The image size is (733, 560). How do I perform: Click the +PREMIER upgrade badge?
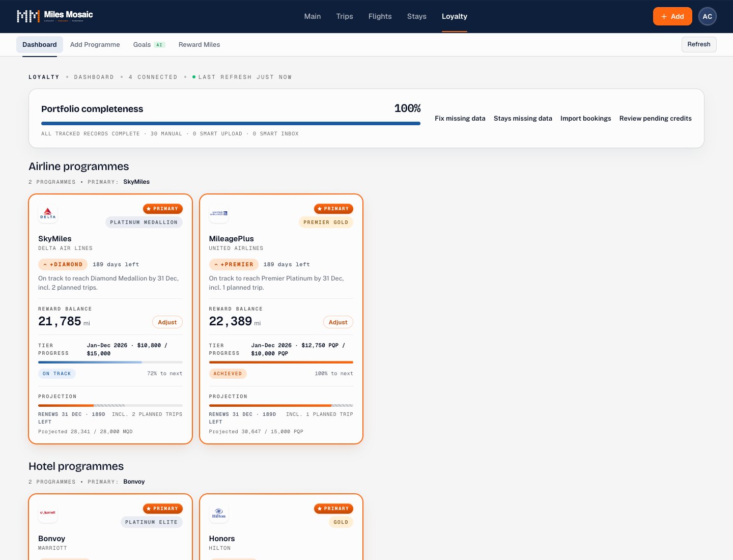234,265
